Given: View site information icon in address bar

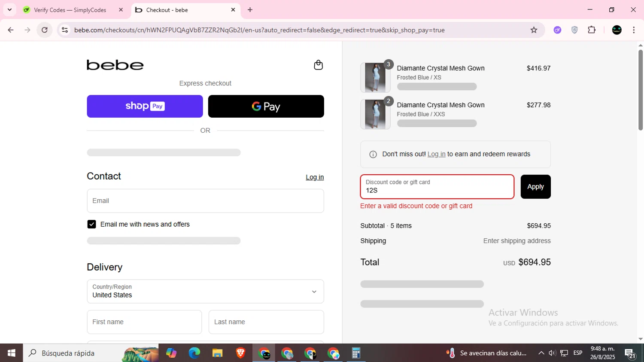Looking at the screenshot, I should [65, 30].
